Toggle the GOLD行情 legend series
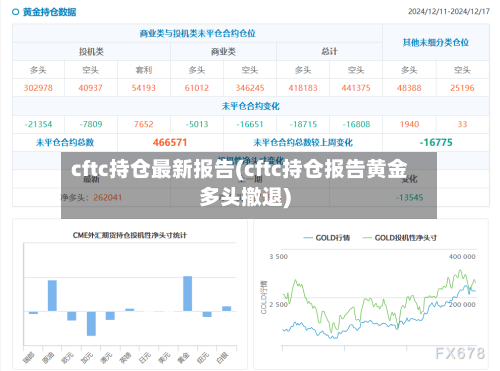Image resolution: width=500 pixels, height=371 pixels. pos(327,238)
